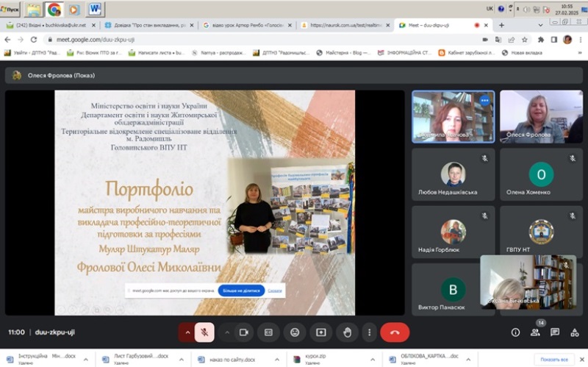Open more options three-dot menu
The image size is (588, 367).
coord(369,332)
